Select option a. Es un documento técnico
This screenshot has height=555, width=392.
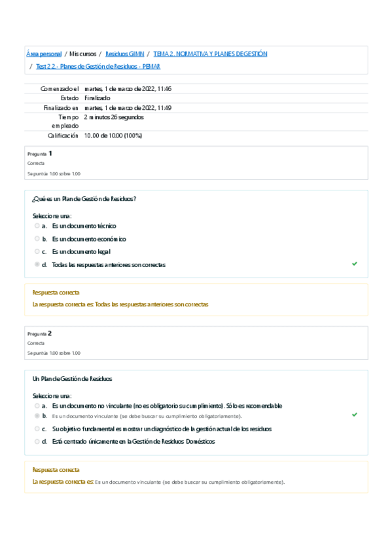click(x=37, y=226)
